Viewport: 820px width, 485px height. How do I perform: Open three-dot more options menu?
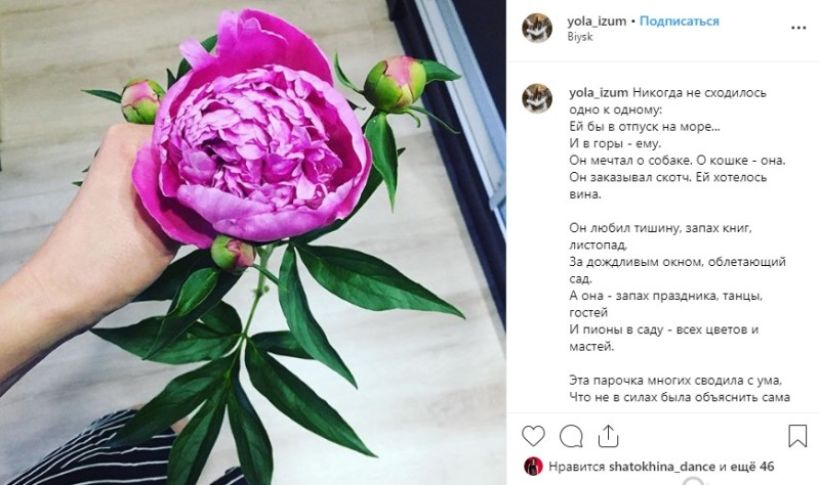(x=798, y=28)
